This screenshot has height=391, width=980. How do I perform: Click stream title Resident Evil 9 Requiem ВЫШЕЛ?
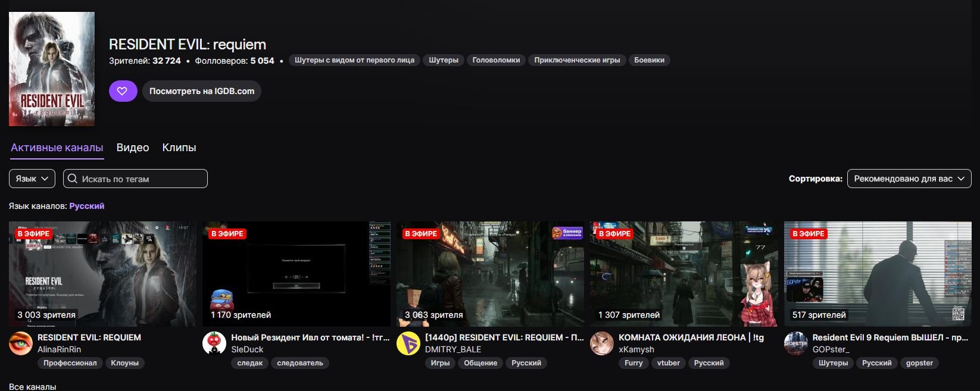point(890,337)
